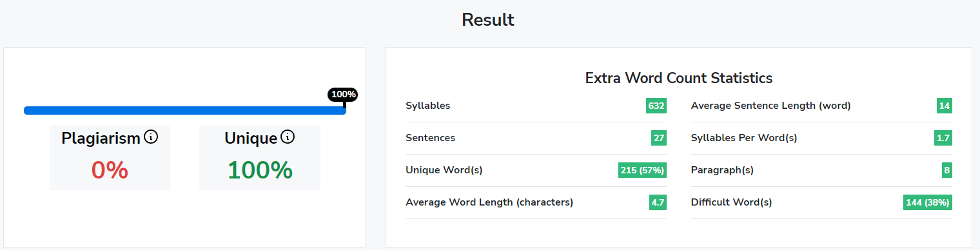The height and width of the screenshot is (250, 980).
Task: Click the Syllables count badge 632
Action: [x=656, y=106]
